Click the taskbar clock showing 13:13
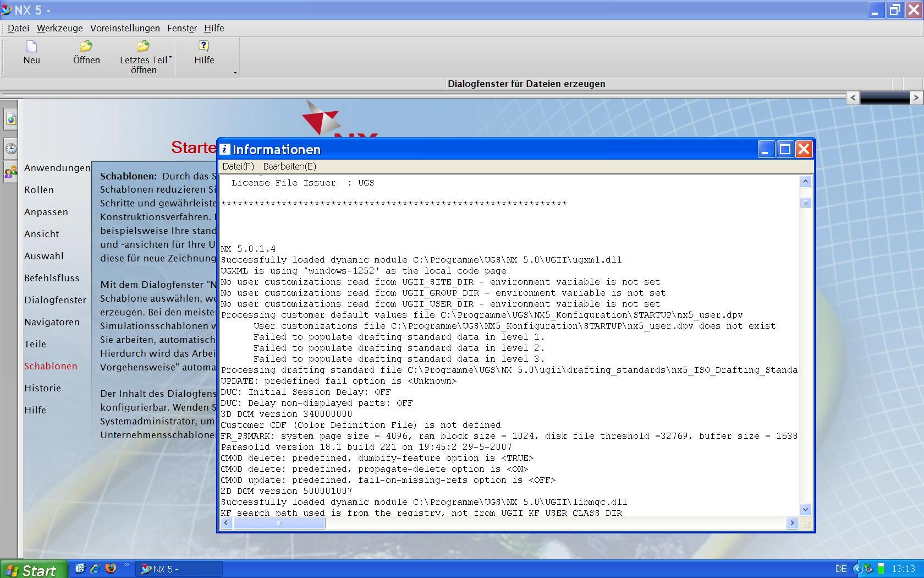Image resolution: width=924 pixels, height=578 pixels. (x=904, y=569)
